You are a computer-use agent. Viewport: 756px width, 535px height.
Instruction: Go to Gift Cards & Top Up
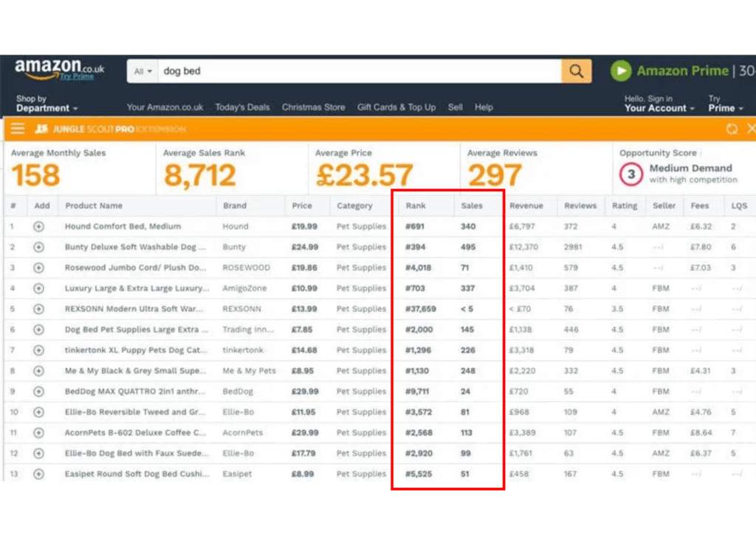click(396, 107)
